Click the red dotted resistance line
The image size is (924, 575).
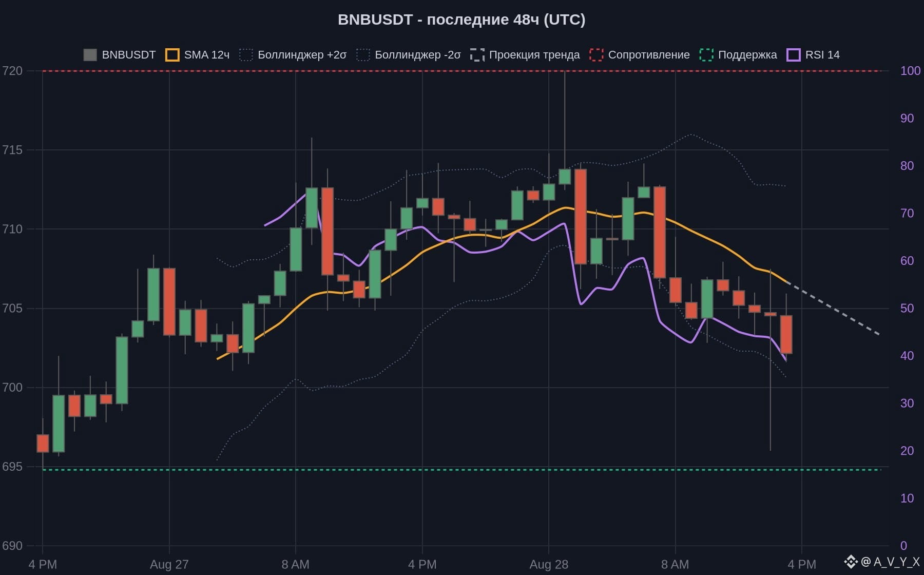click(x=462, y=71)
